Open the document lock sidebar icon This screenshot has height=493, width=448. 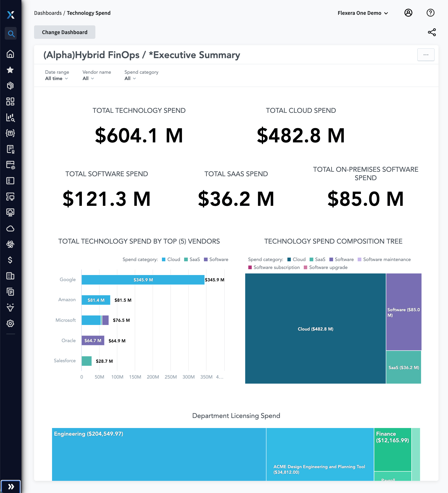click(10, 149)
